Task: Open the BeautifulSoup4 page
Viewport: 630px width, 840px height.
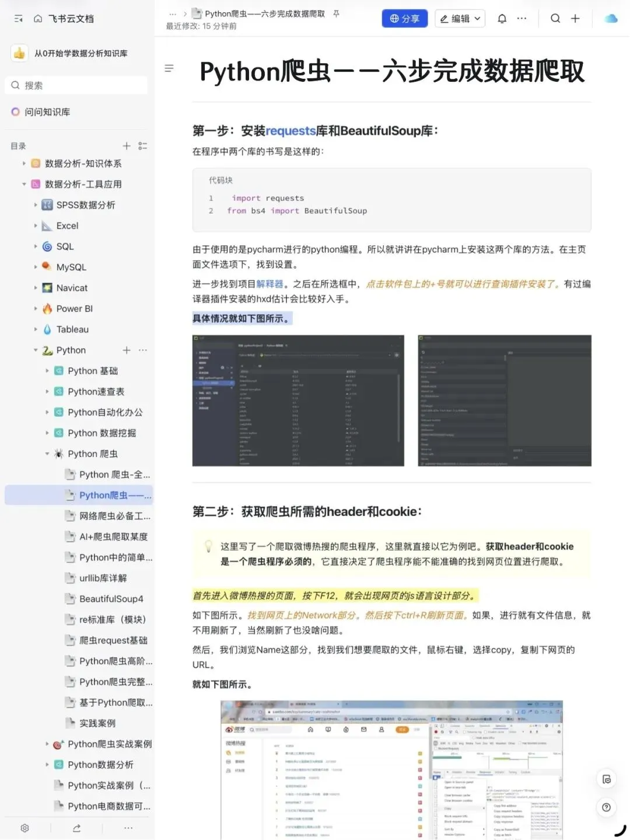Action: pos(111,599)
